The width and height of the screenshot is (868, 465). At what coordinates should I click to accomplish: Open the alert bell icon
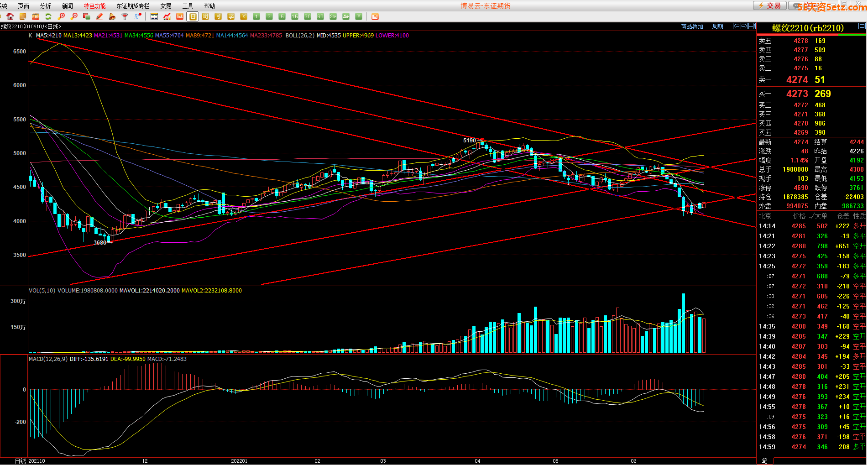pyautogui.click(x=112, y=16)
